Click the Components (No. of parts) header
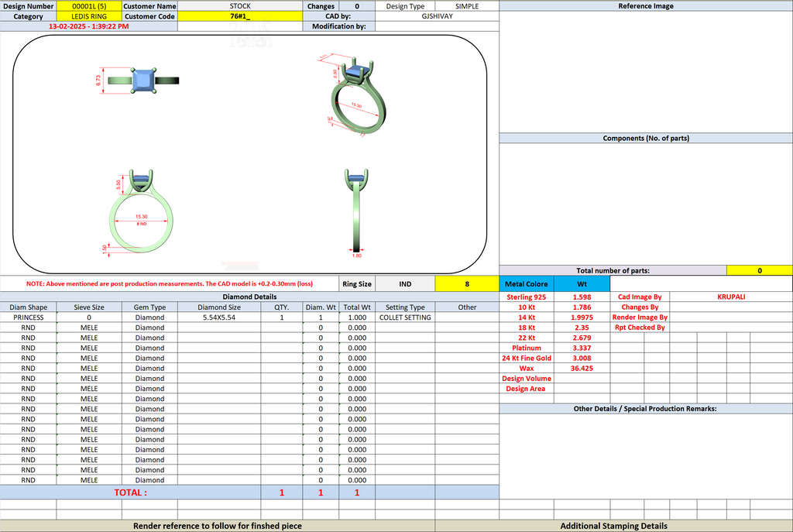The width and height of the screenshot is (793, 532). [646, 138]
